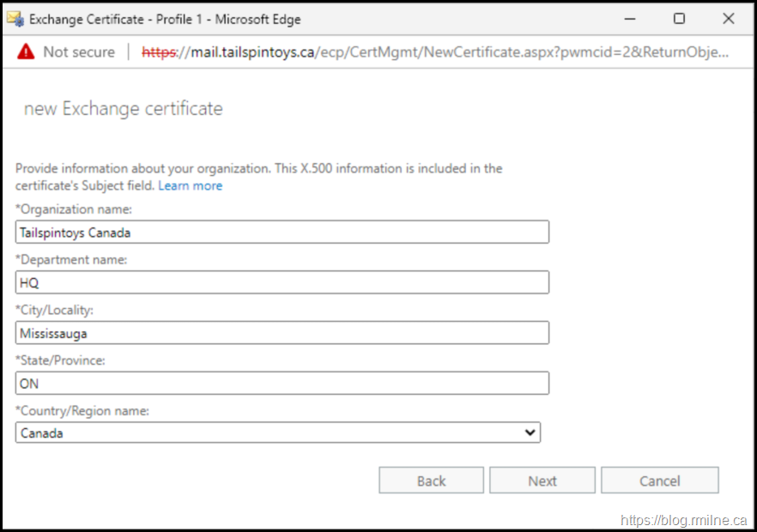
Task: Go to previous step with Back
Action: pos(431,481)
